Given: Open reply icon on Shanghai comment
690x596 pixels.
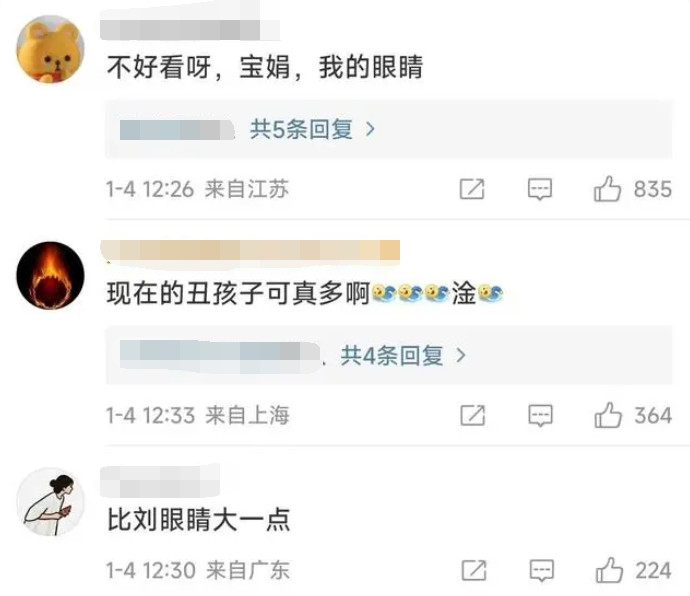Looking at the screenshot, I should tap(540, 416).
